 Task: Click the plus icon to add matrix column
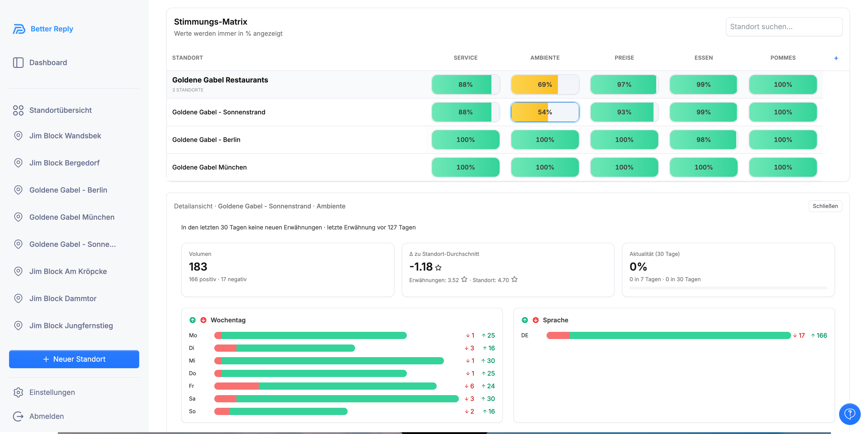[x=836, y=58]
